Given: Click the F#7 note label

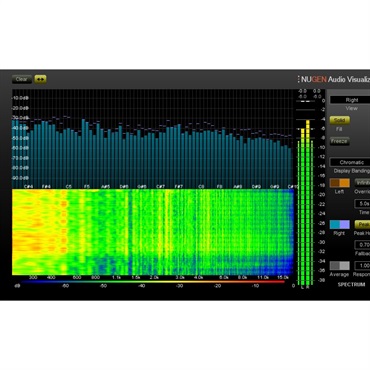Looking at the screenshot, I should coord(179,187).
